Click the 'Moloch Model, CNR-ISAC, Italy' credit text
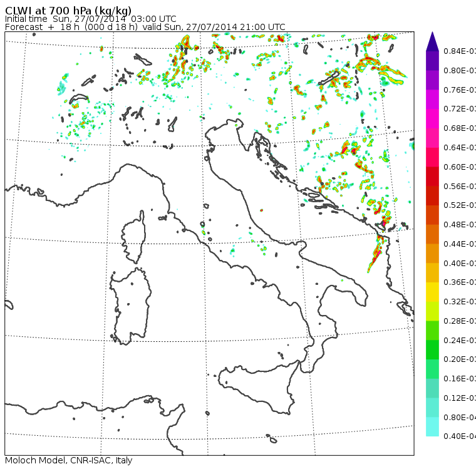This screenshot has height=469, width=476. click(x=69, y=460)
